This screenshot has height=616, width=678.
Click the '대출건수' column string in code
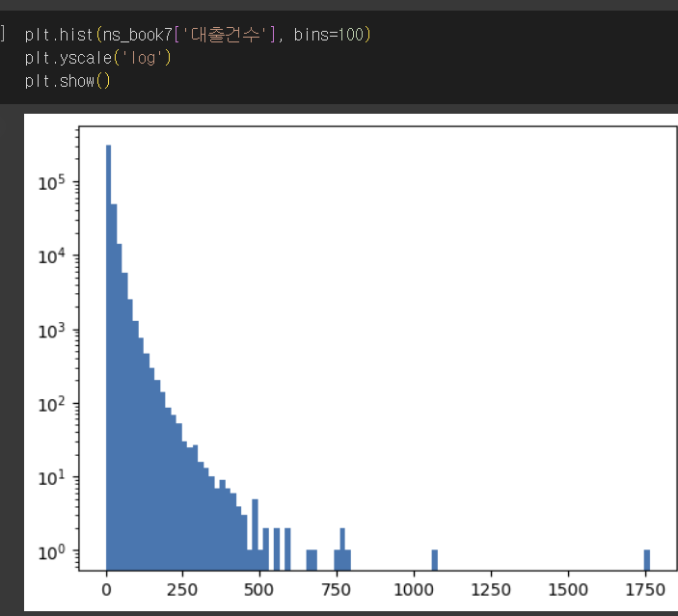point(226,35)
